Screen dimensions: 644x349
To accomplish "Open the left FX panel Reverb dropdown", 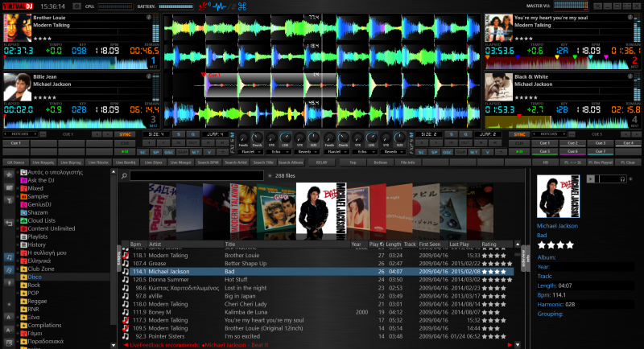I will pyautogui.click(x=307, y=152).
